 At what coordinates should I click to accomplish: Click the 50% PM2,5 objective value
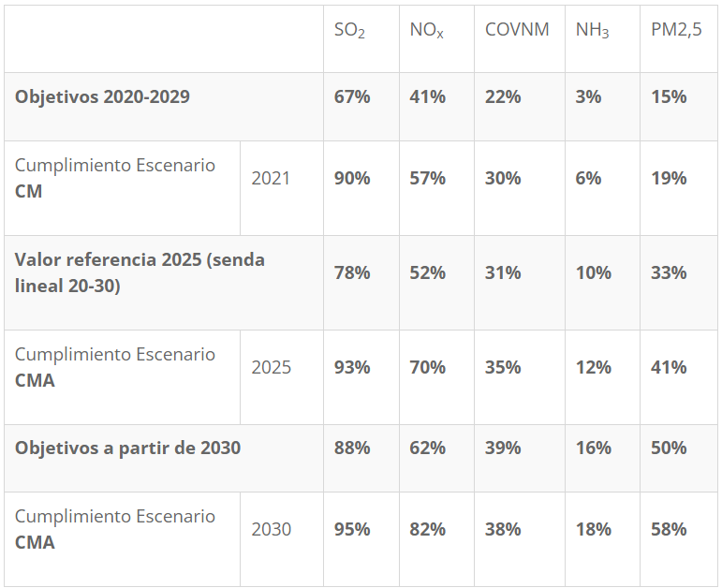(x=669, y=448)
